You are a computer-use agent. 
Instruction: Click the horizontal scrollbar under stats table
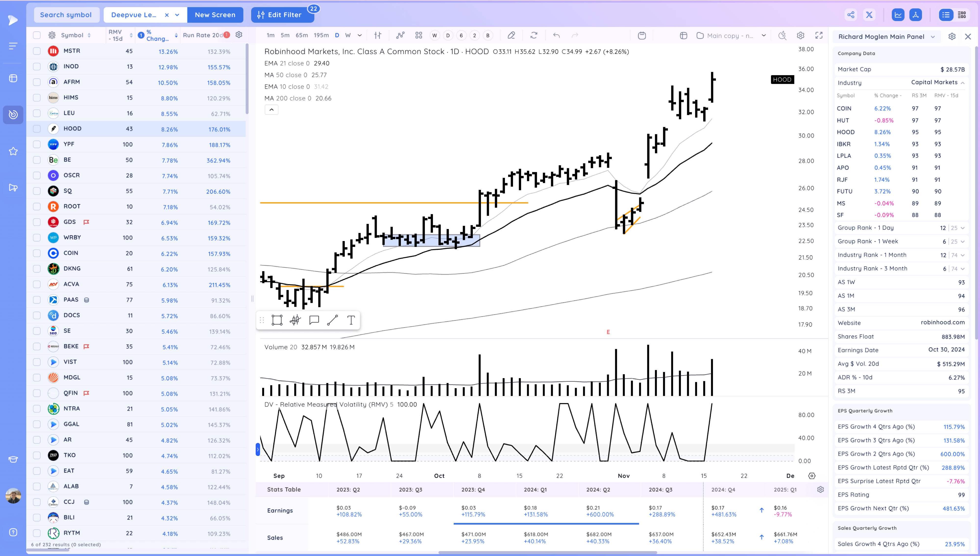coord(547,553)
